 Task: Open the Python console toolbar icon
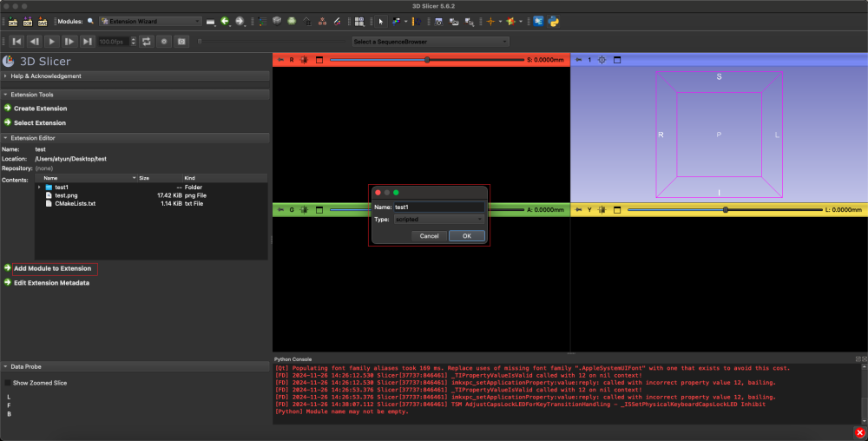[x=553, y=21]
